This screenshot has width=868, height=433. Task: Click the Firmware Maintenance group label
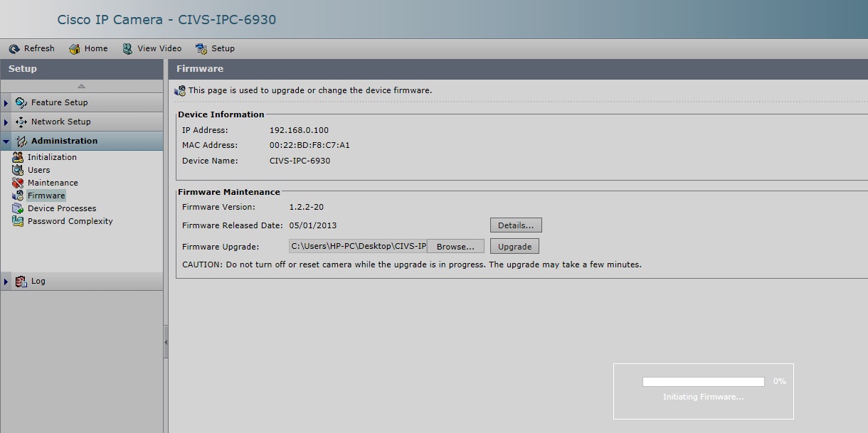pos(229,192)
